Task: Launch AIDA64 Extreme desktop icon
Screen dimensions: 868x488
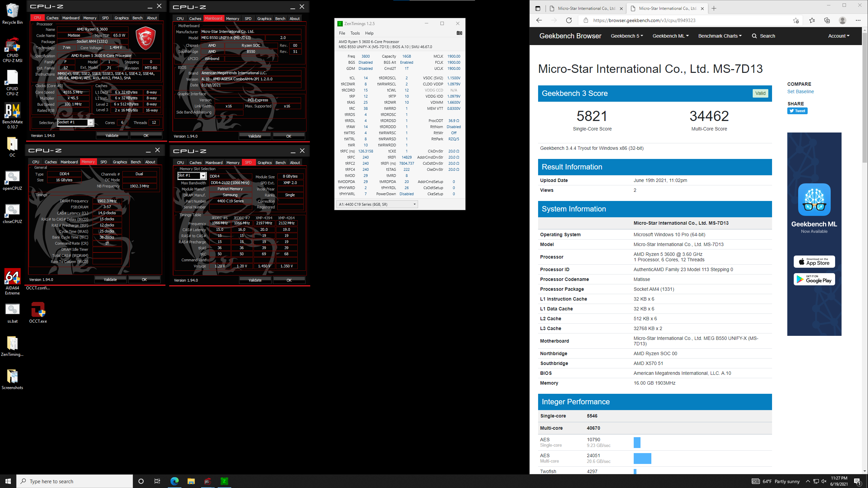Action: pyautogui.click(x=12, y=282)
